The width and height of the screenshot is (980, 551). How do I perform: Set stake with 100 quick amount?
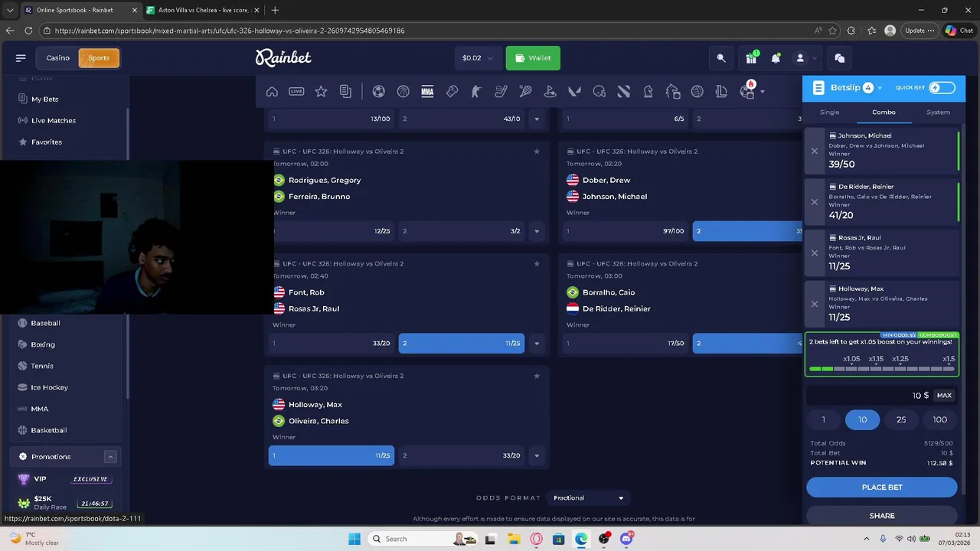pyautogui.click(x=939, y=419)
